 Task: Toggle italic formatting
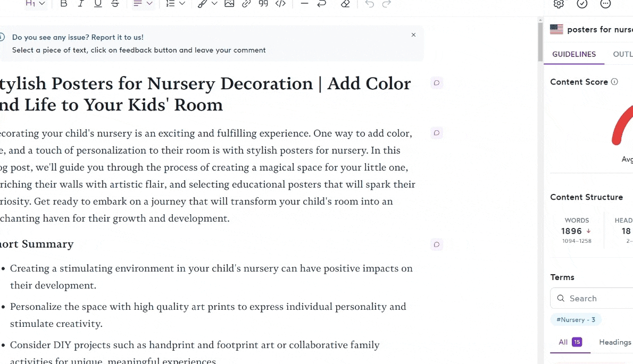pos(81,4)
